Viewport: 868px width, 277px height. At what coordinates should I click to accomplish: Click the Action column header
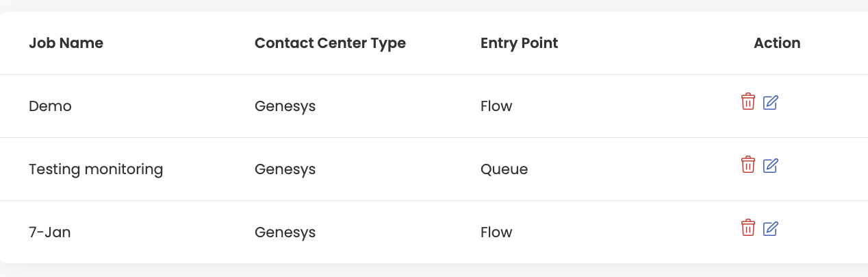pos(777,43)
